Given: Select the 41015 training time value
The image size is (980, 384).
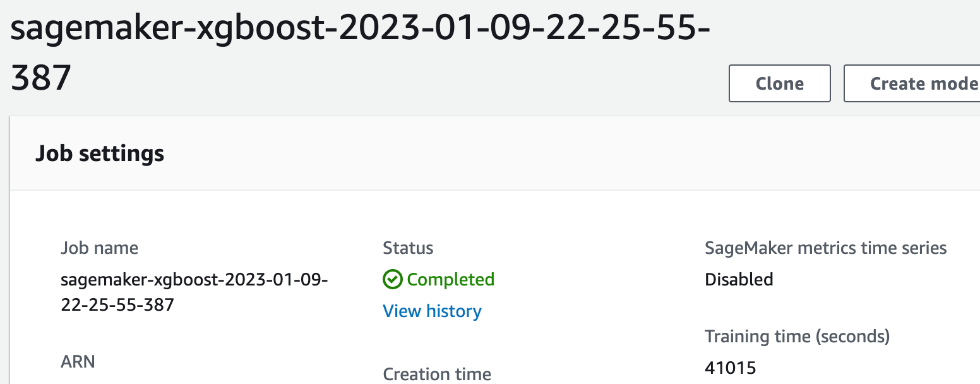Looking at the screenshot, I should click(x=730, y=368).
